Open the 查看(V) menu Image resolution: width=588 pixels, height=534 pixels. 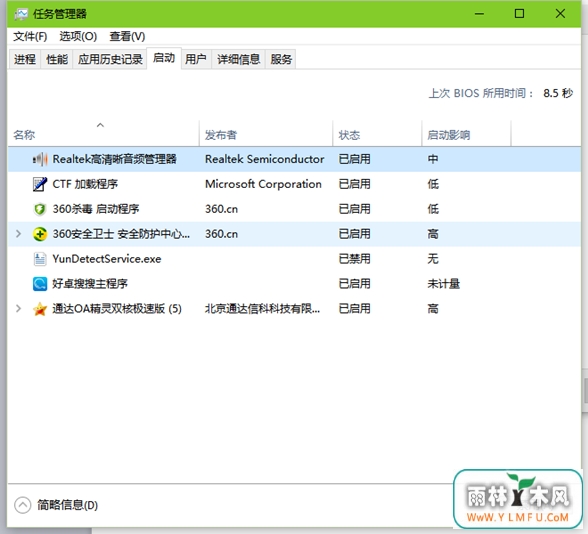tap(127, 36)
